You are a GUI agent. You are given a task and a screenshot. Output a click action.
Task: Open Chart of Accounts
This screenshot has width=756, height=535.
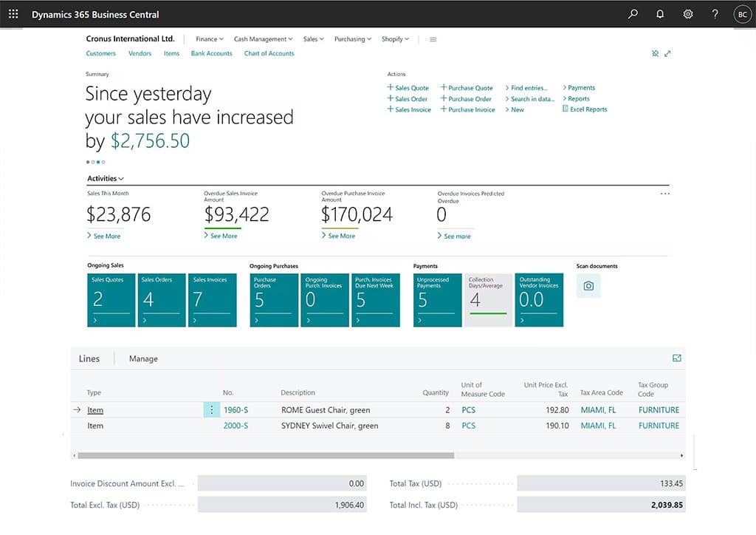click(x=269, y=53)
